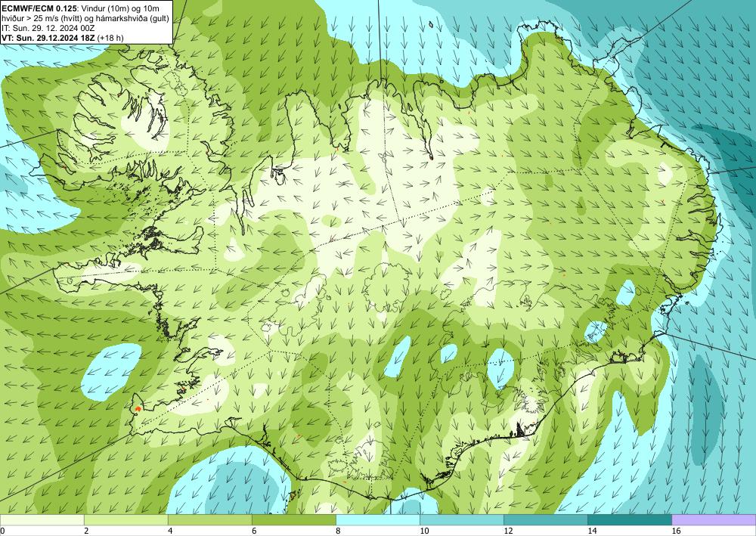The image size is (756, 536).
Task: Click the 2–4 m/s light green legend swatch
Action: pos(125,520)
